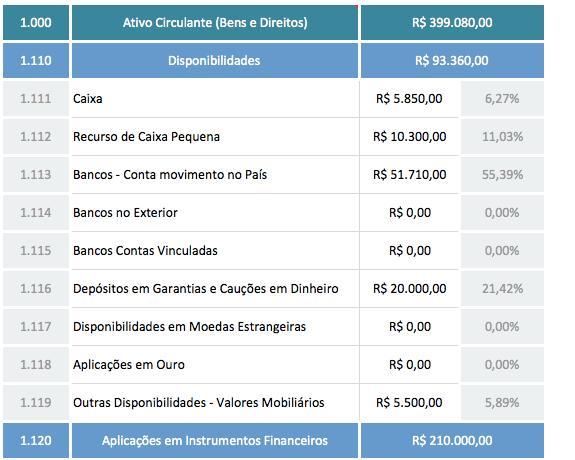
Task: Select Outras Disponibilidades - Valores Mobiliários cell
Action: click(215, 403)
